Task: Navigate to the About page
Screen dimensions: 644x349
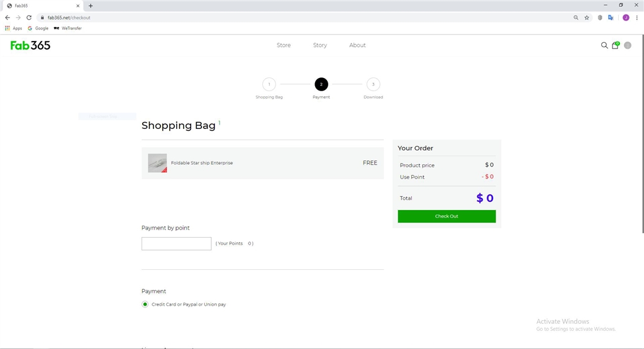Action: tap(357, 45)
